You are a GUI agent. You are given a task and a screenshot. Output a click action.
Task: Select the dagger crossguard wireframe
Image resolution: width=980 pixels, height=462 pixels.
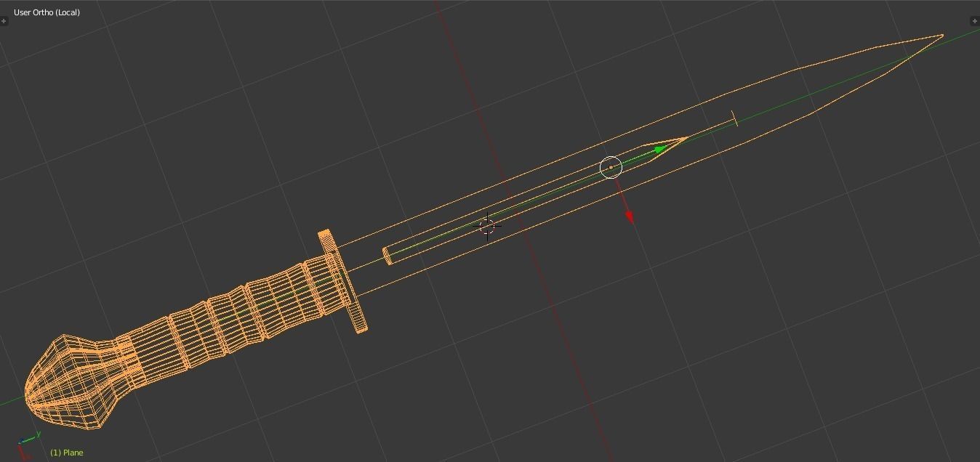(x=342, y=281)
